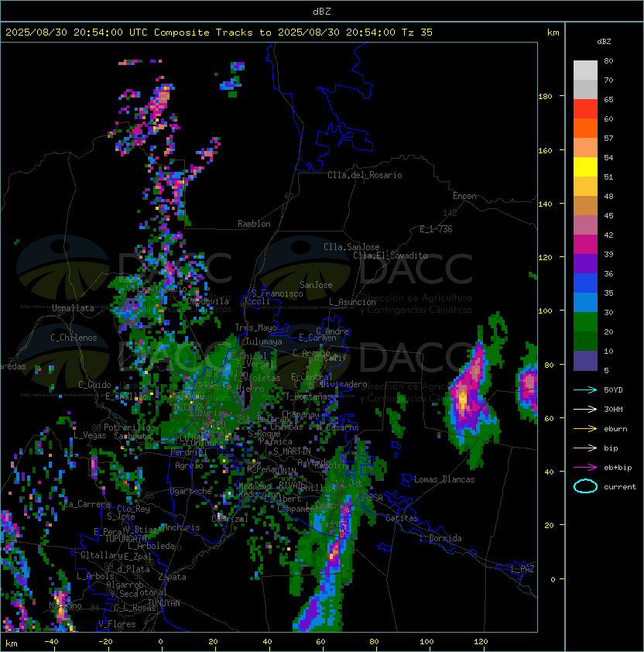The height and width of the screenshot is (652, 644).
Task: Click the Catitas place label
Action: (402, 518)
